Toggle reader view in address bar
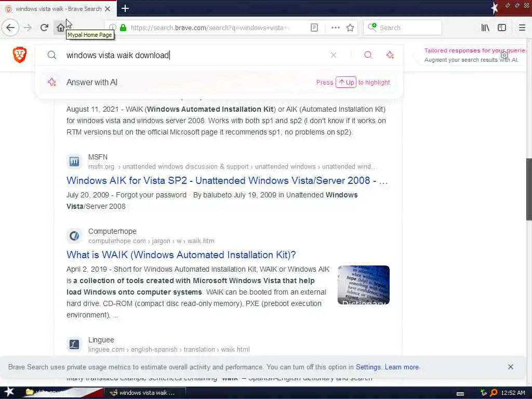Screen dimensions: 532x399 pyautogui.click(x=314, y=28)
